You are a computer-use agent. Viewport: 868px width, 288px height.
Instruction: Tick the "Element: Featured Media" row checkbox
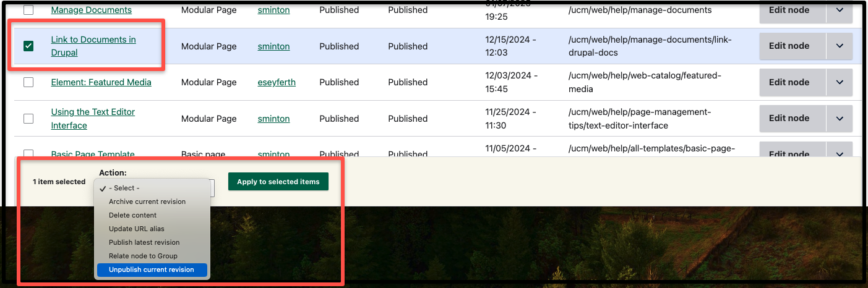(28, 82)
